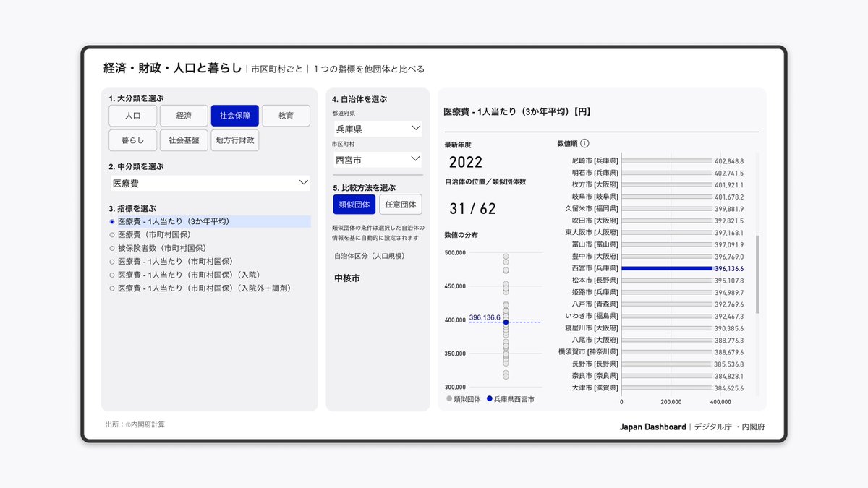Switch comparison to 任意団体
This screenshot has height=488, width=868.
click(401, 205)
